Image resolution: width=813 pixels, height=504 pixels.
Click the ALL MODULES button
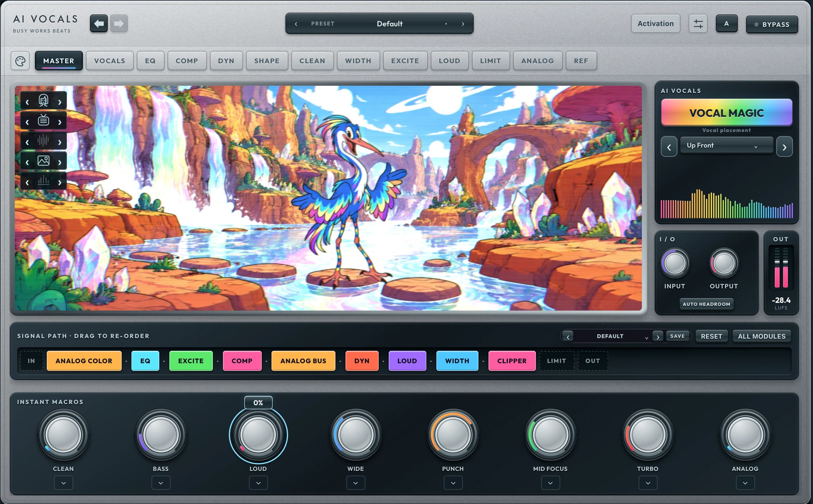[761, 336]
